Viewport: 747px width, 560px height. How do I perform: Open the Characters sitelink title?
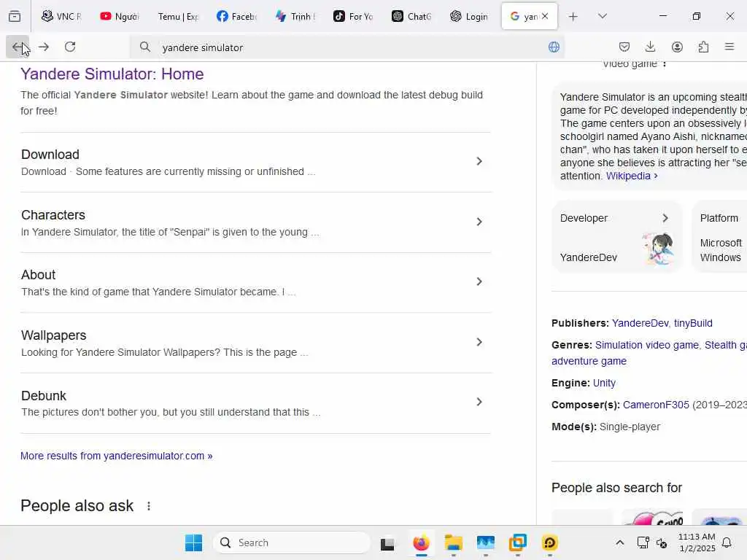tap(53, 215)
